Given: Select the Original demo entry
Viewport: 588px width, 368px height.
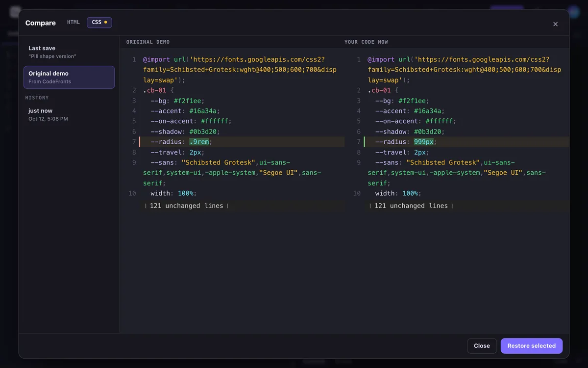Looking at the screenshot, I should coord(69,78).
